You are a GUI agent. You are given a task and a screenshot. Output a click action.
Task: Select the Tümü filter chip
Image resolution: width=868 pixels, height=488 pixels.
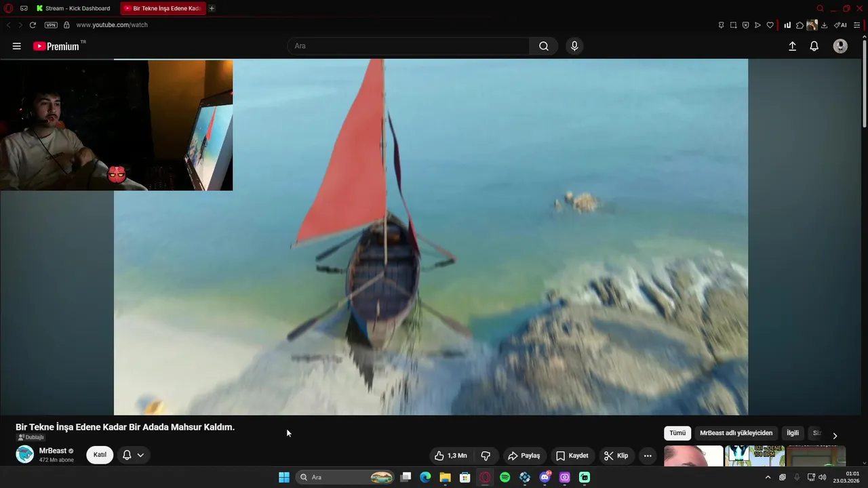[x=677, y=433]
